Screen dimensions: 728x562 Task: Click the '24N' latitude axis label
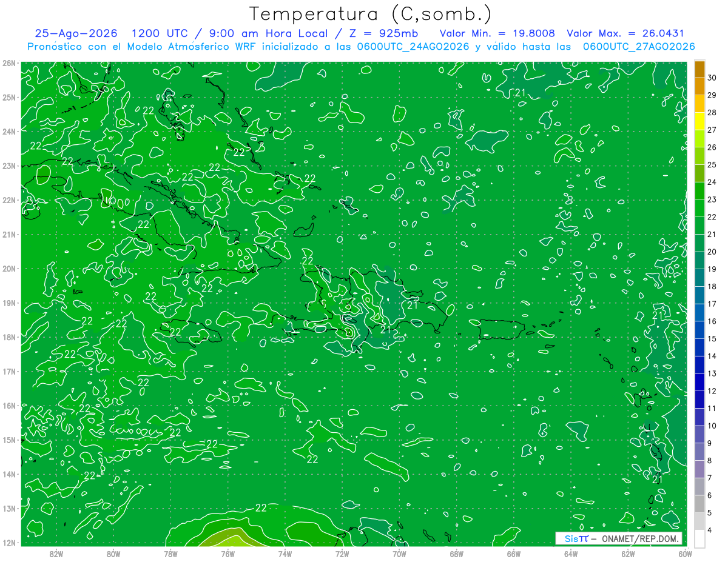pyautogui.click(x=9, y=132)
